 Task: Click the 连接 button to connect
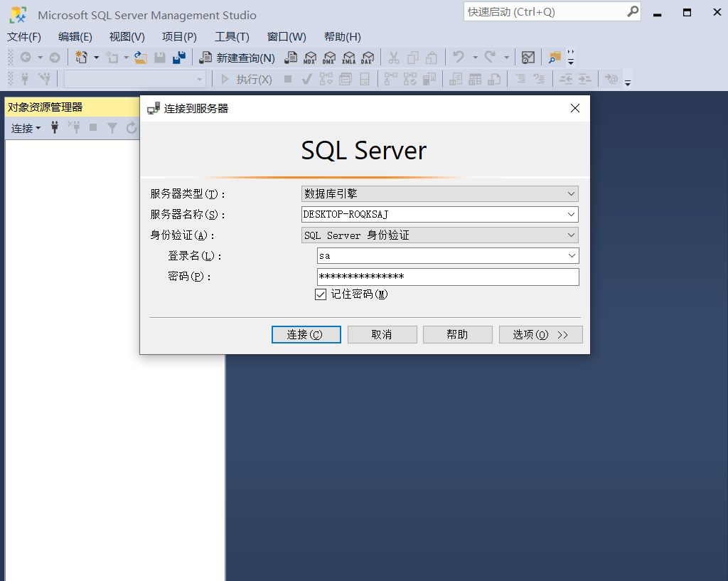coord(306,334)
